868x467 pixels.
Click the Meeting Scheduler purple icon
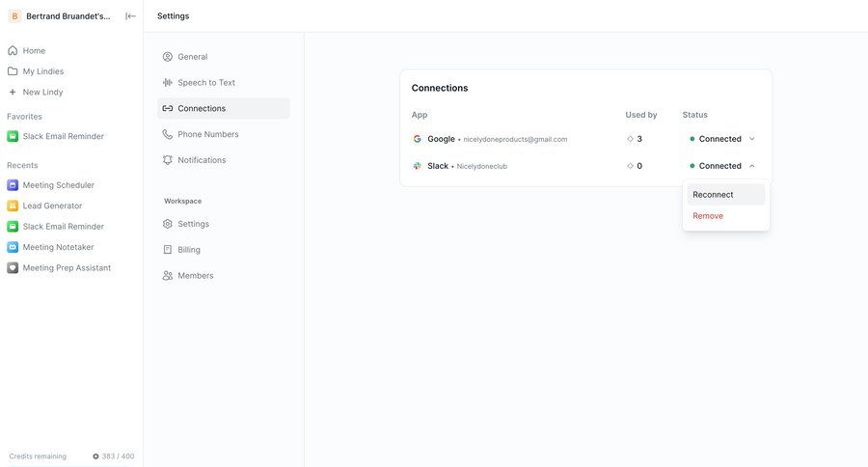[x=13, y=185]
